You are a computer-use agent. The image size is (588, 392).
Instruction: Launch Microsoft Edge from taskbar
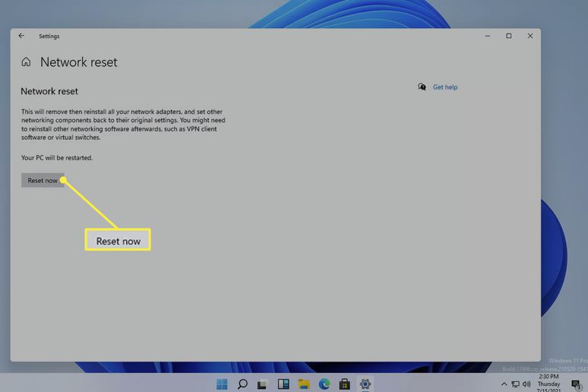point(324,384)
